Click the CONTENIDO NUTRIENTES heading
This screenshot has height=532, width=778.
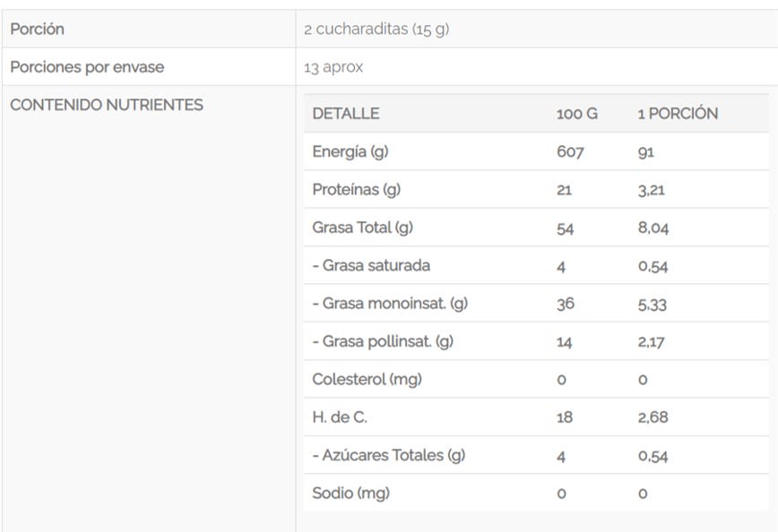pyautogui.click(x=106, y=105)
